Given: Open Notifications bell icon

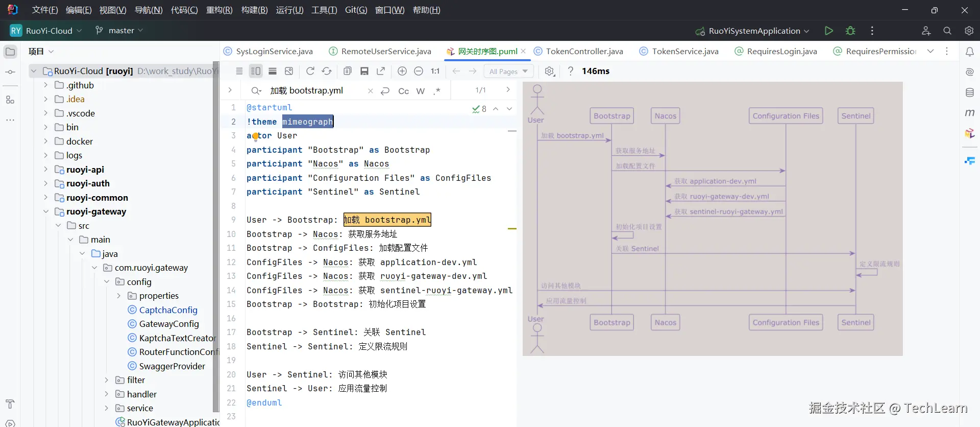Looking at the screenshot, I should (970, 52).
